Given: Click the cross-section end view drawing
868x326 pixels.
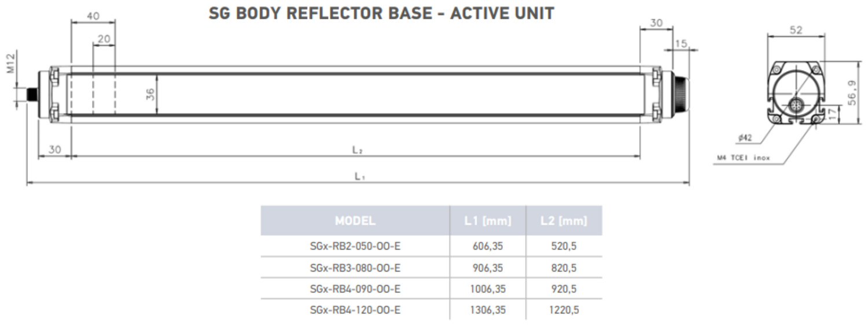Looking at the screenshot, I should pyautogui.click(x=796, y=92).
